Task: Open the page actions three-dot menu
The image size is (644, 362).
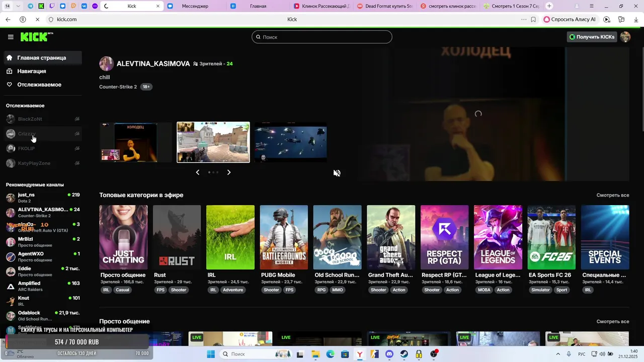Action: pyautogui.click(x=523, y=20)
